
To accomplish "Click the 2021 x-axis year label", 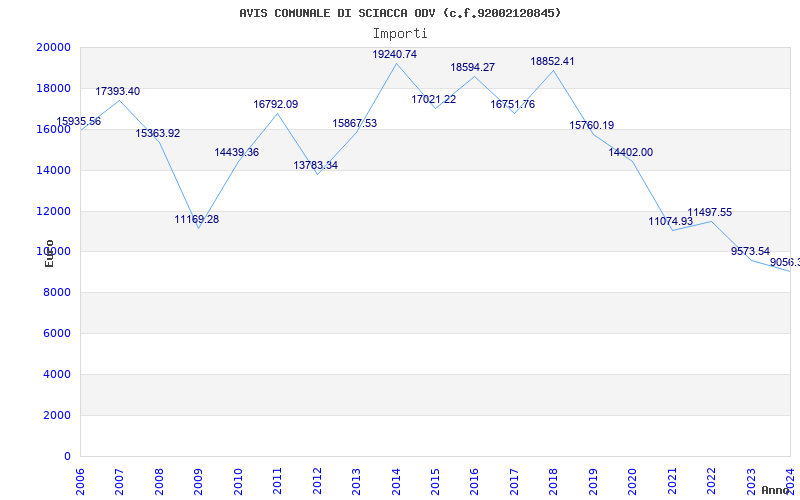I will 672,481.
